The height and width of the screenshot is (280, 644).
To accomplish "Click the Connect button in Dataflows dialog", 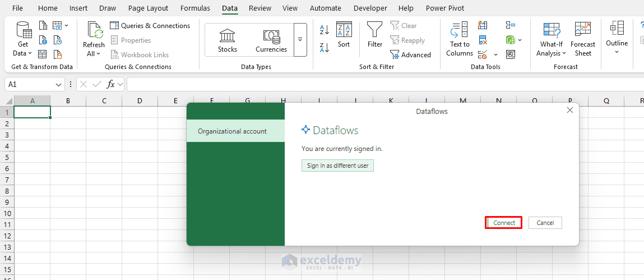I will tap(504, 223).
